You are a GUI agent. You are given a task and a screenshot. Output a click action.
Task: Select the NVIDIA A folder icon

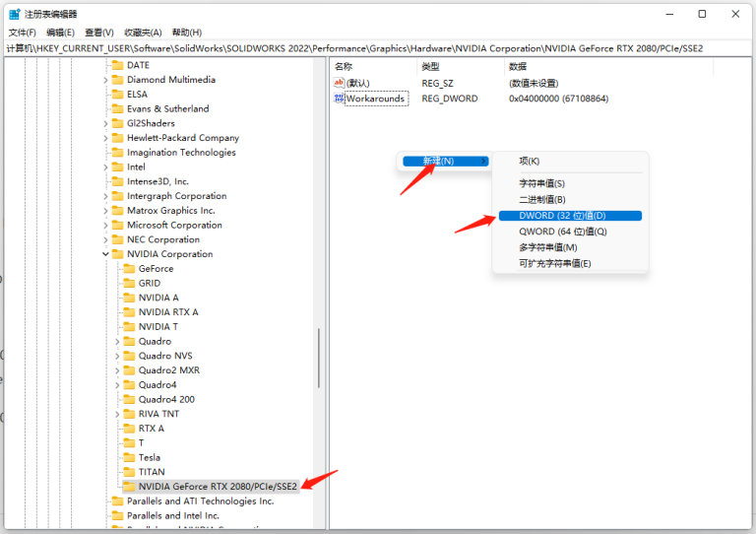click(129, 298)
